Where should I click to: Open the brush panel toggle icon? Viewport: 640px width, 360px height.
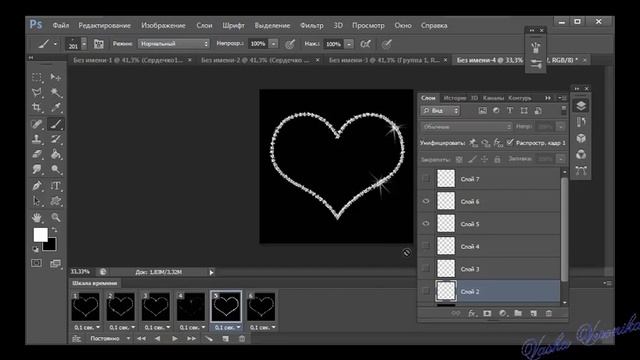pos(98,44)
